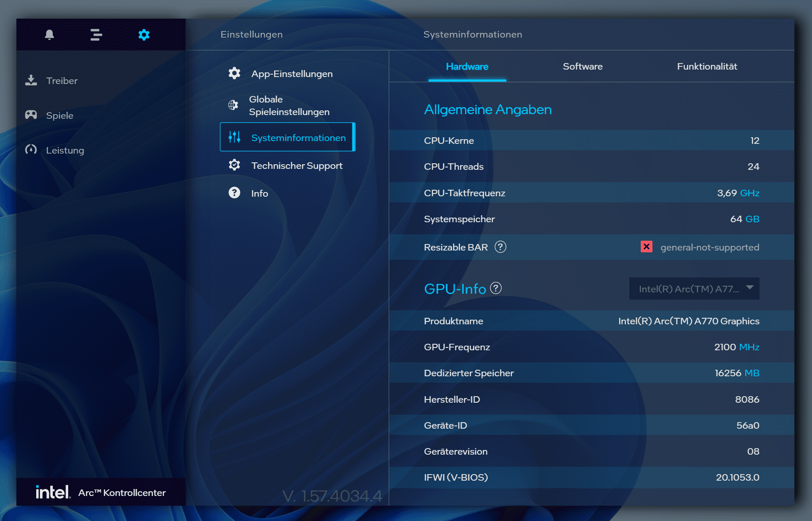This screenshot has width=812, height=521.
Task: Select the blue settings gear icon
Action: click(x=144, y=34)
